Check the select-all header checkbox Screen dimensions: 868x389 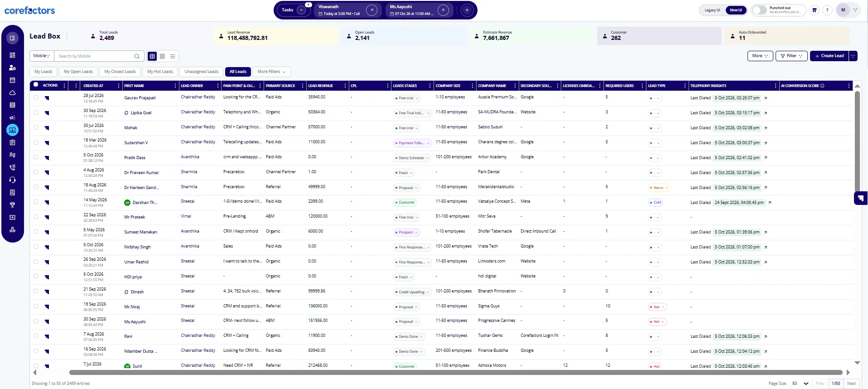(x=36, y=85)
